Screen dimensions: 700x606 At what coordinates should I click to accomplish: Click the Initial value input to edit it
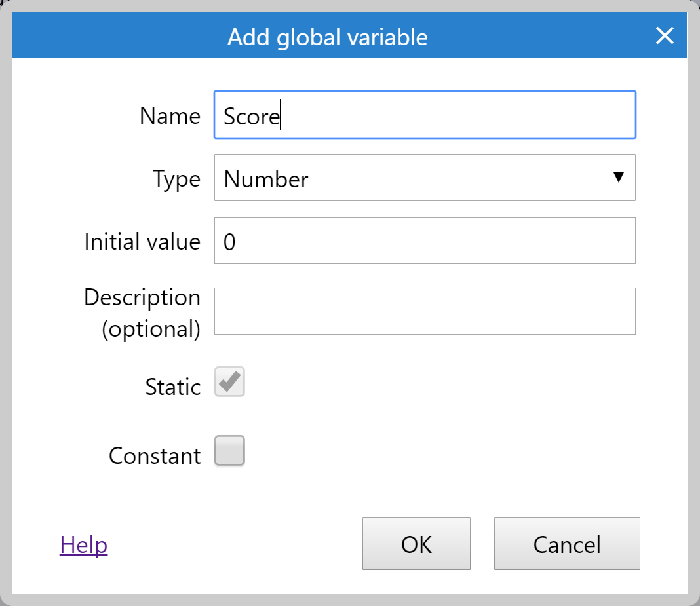[x=425, y=240]
